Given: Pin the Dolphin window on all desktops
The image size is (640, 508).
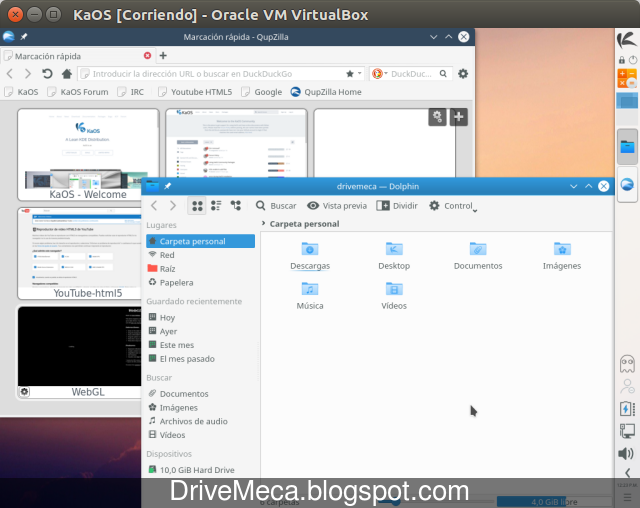Looking at the screenshot, I should (x=167, y=186).
